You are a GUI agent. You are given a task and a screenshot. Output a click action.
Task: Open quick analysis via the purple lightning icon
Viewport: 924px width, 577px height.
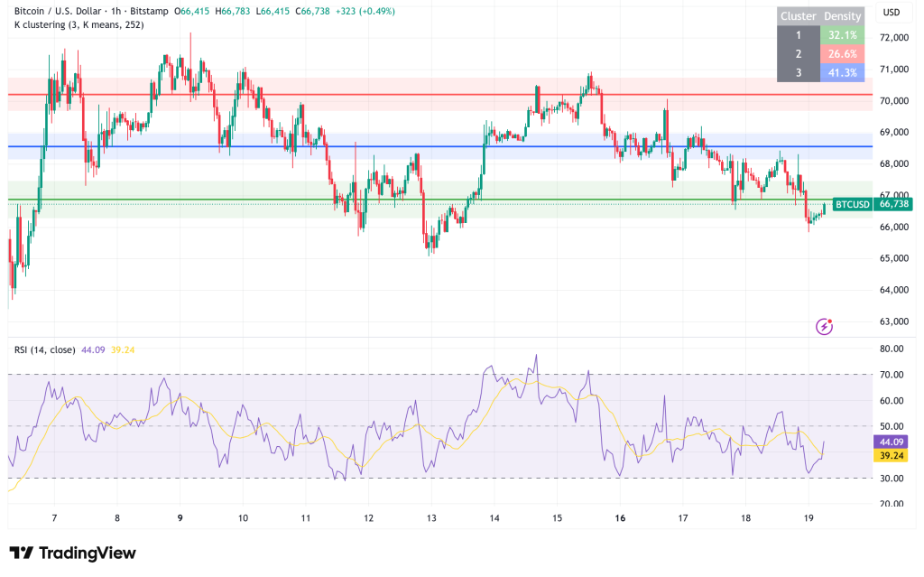coord(824,327)
